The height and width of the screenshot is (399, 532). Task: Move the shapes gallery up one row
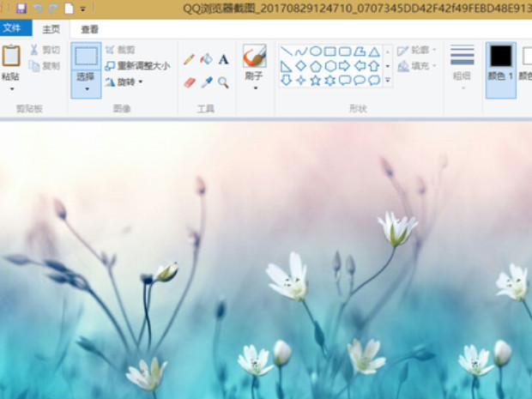pos(388,51)
